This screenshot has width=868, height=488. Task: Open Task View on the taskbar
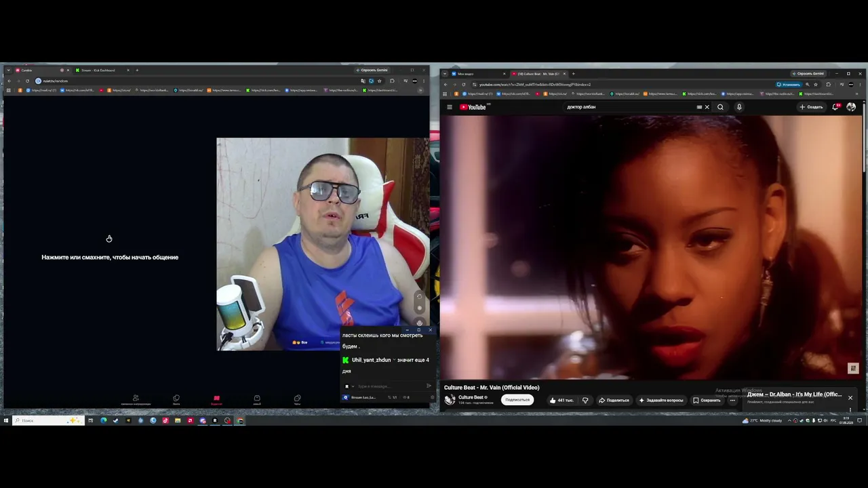click(90, 421)
